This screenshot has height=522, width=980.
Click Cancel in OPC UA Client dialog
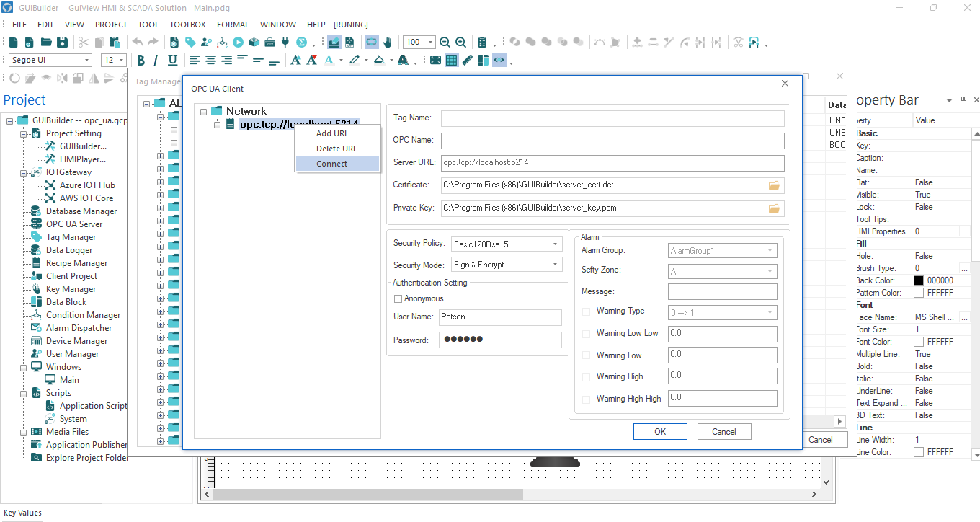pyautogui.click(x=724, y=431)
